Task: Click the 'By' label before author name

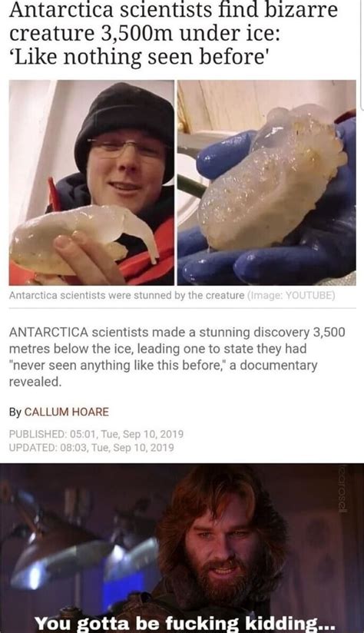Action: (x=15, y=413)
